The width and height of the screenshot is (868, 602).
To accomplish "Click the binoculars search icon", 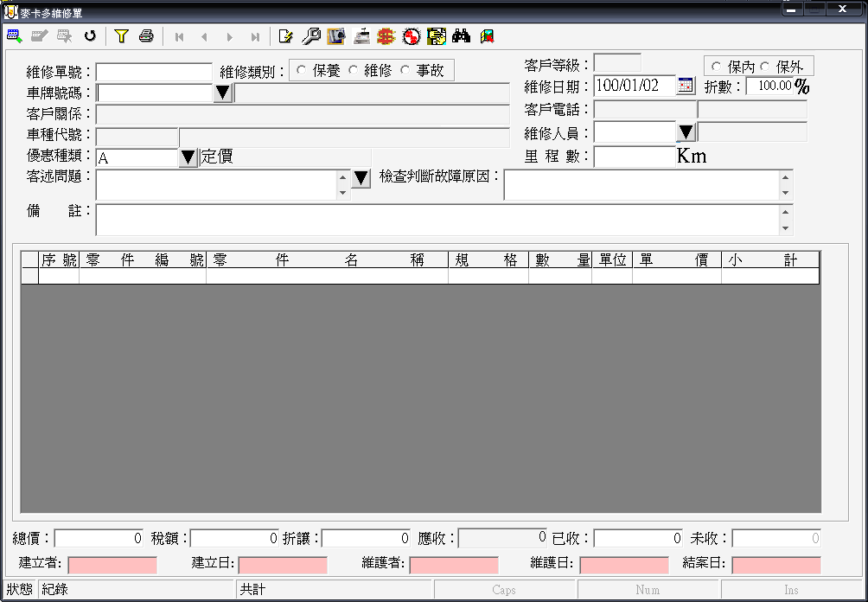I will coord(461,36).
